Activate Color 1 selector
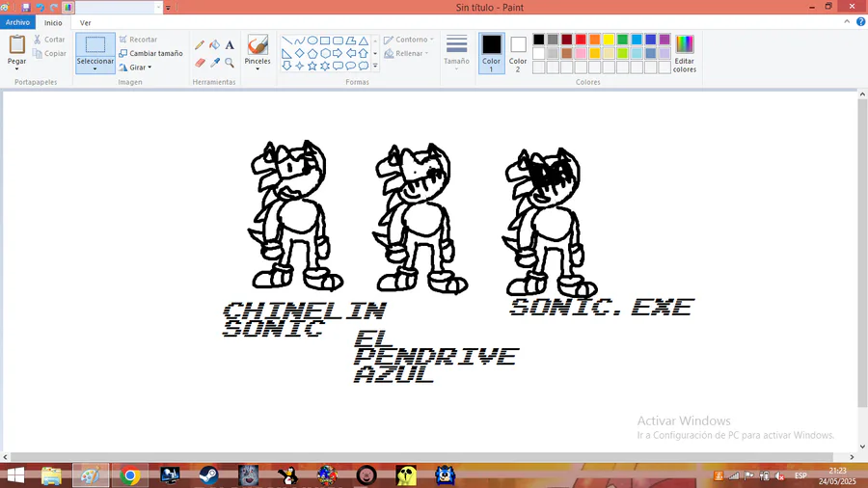868x488 pixels. click(x=491, y=53)
